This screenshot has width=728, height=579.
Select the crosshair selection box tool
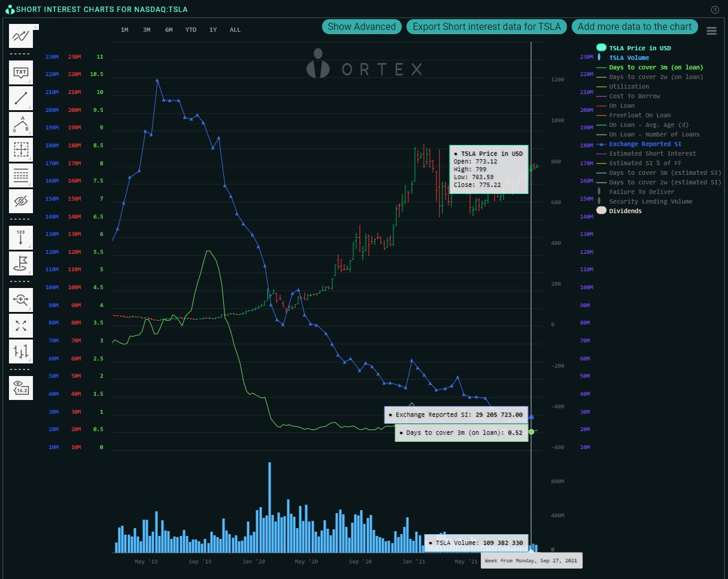(21, 150)
